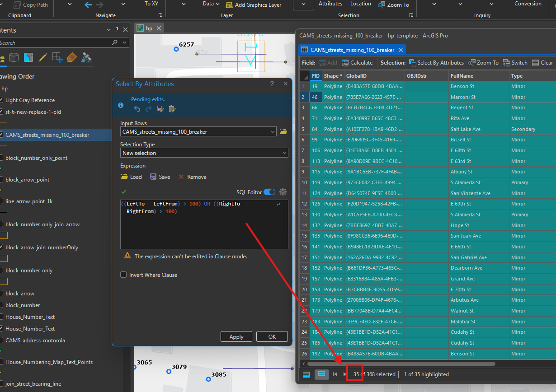Load a saved expression
This screenshot has width=556, height=392.
pyautogui.click(x=131, y=177)
